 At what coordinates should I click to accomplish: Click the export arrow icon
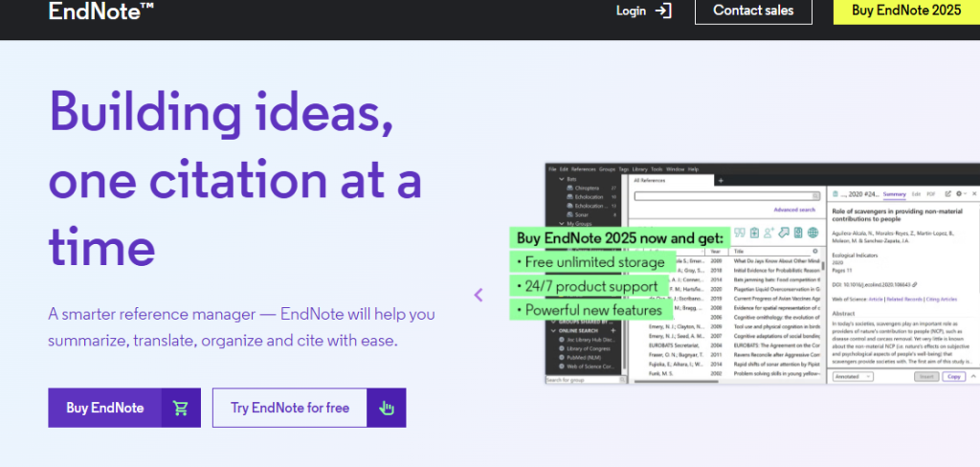[784, 232]
